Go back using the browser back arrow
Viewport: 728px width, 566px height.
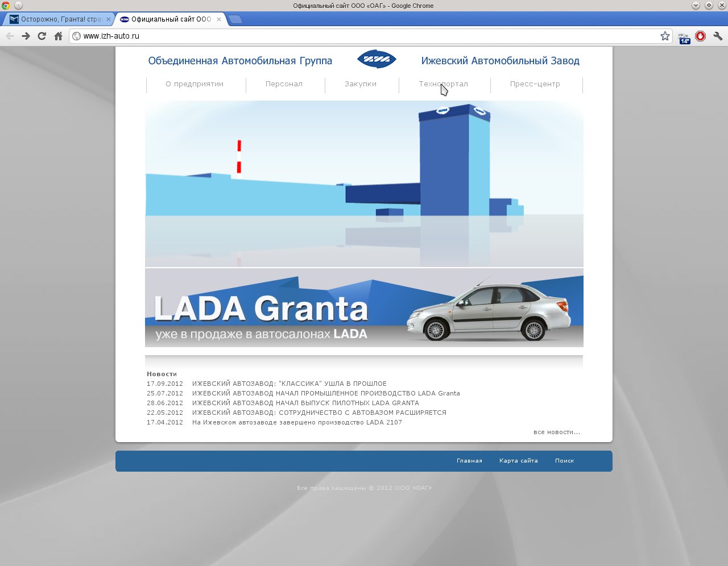coord(10,36)
